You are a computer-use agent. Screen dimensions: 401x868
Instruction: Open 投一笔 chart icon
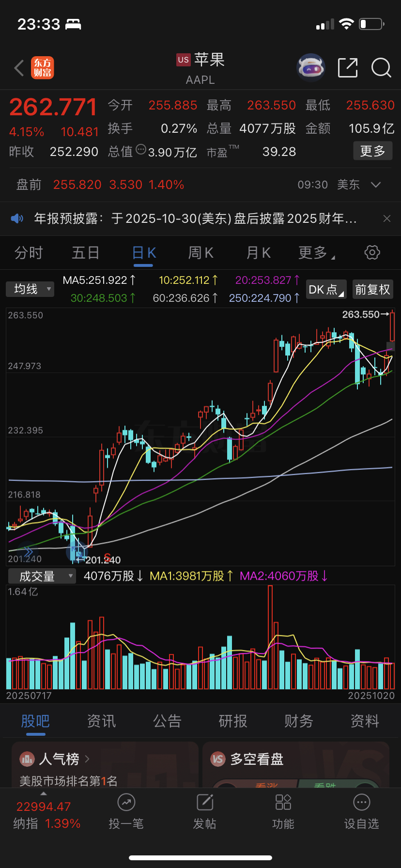126,803
